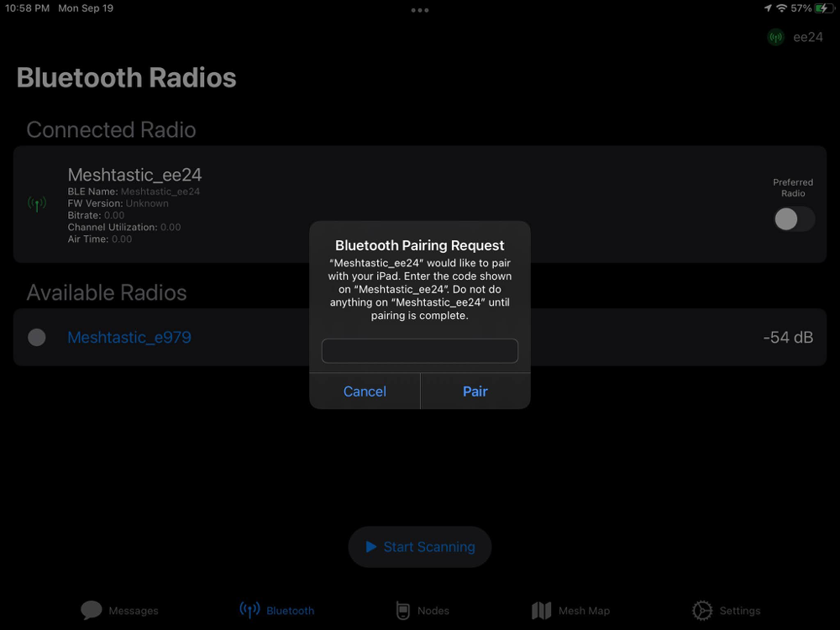This screenshot has width=840, height=630.
Task: Click the Channel Utilization: 0.00 line
Action: (x=124, y=227)
